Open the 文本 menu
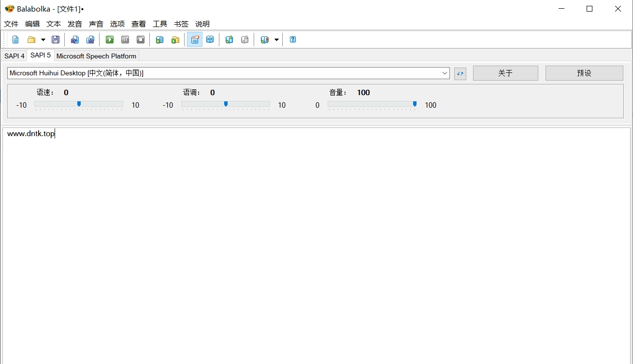 [x=54, y=24]
